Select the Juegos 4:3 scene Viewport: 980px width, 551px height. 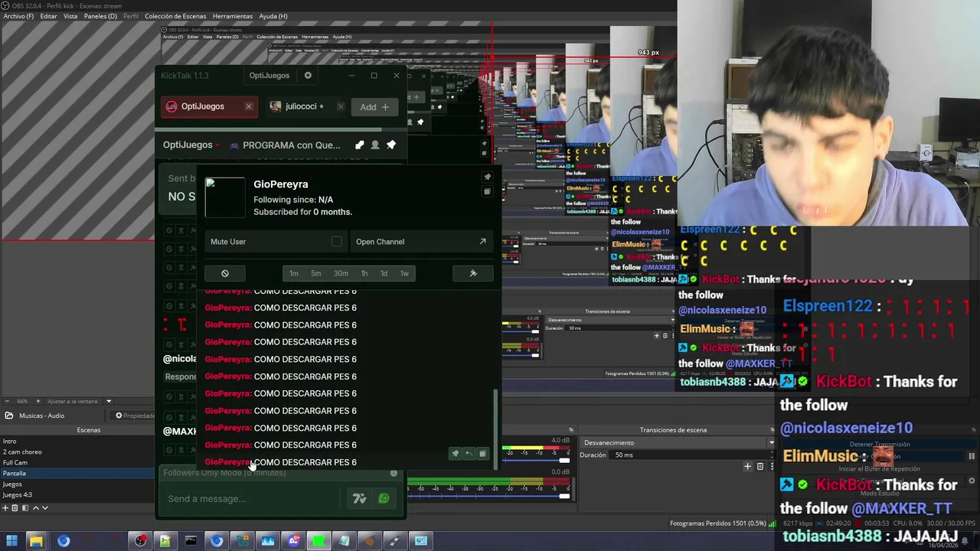click(78, 494)
